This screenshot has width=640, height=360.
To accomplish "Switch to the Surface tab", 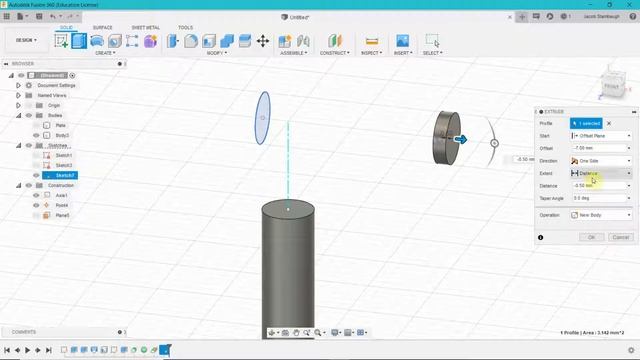I will pyautogui.click(x=102, y=27).
